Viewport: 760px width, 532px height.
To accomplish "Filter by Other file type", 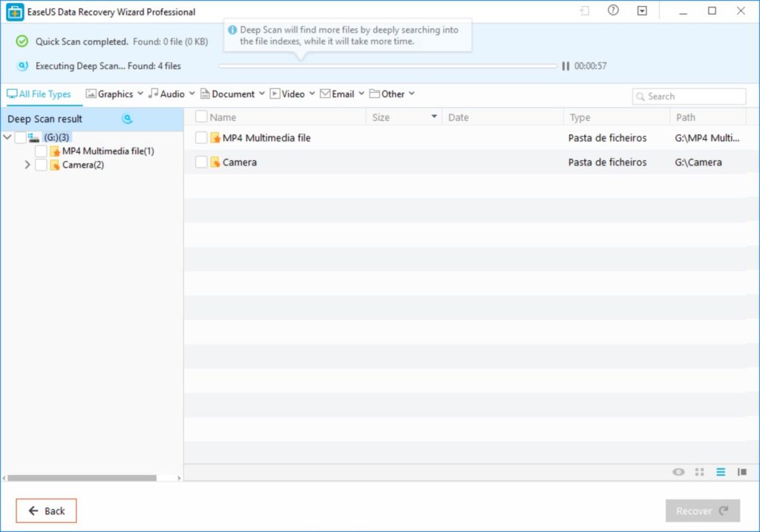I will tap(387, 94).
